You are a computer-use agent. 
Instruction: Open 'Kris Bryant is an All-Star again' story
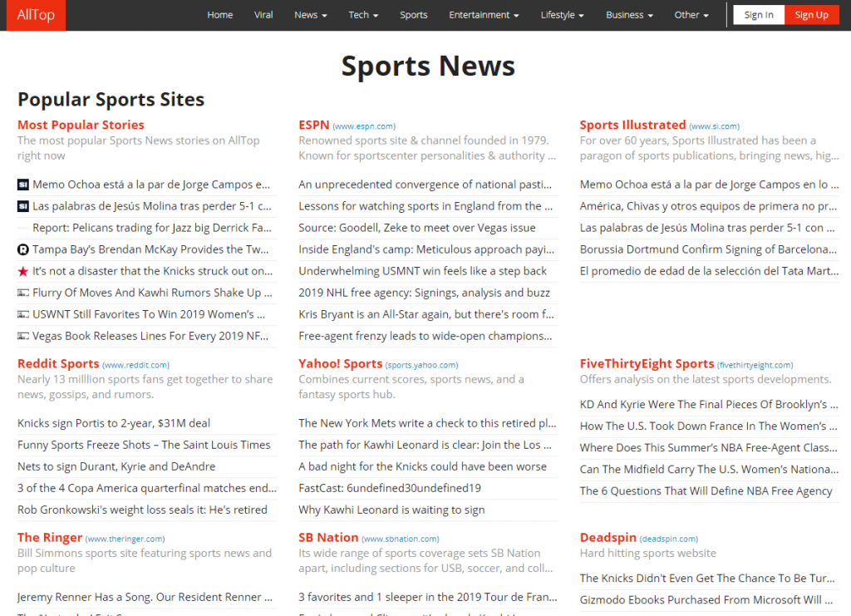[426, 315]
